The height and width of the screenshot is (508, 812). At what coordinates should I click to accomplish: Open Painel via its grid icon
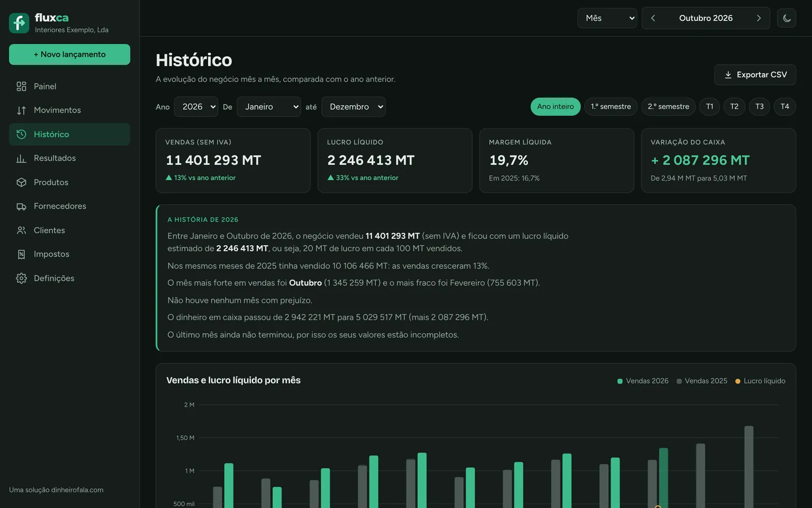21,86
